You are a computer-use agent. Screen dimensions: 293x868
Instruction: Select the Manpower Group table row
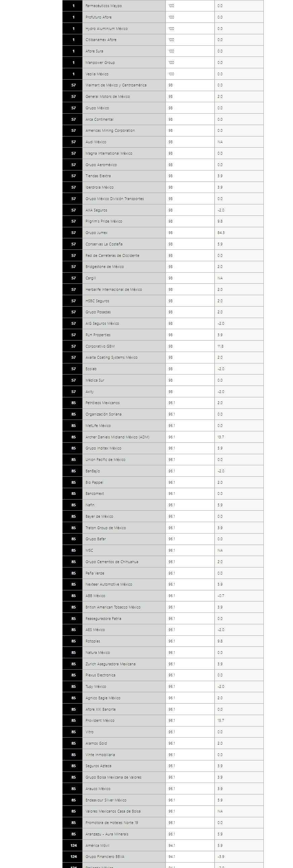pos(163,63)
